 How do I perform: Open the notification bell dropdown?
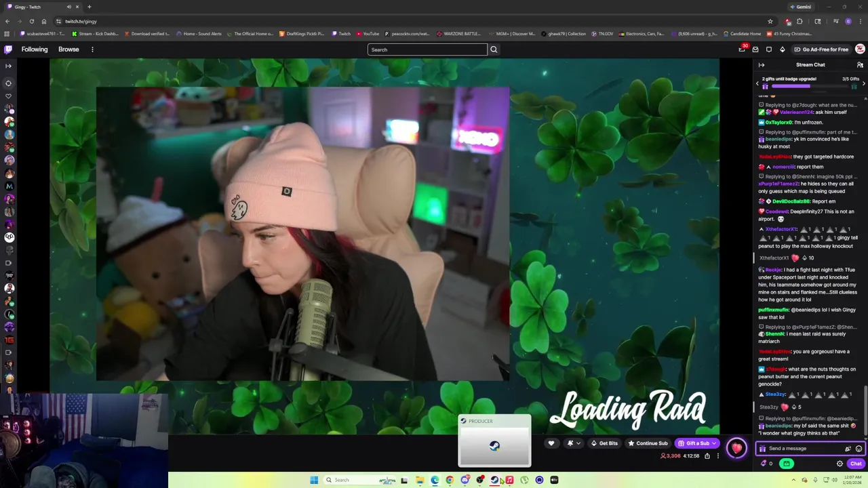coord(574,443)
